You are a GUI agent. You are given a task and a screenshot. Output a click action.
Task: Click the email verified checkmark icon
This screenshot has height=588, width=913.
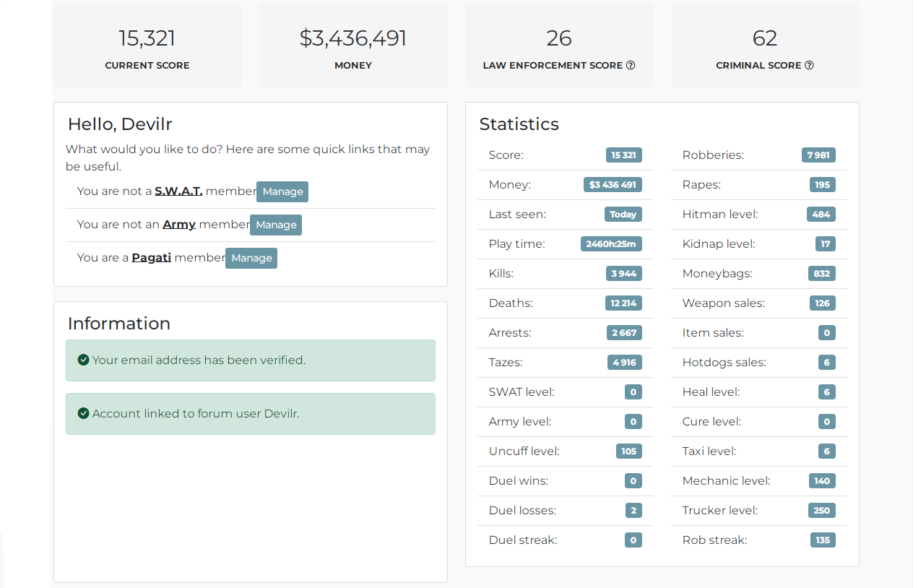[83, 360]
